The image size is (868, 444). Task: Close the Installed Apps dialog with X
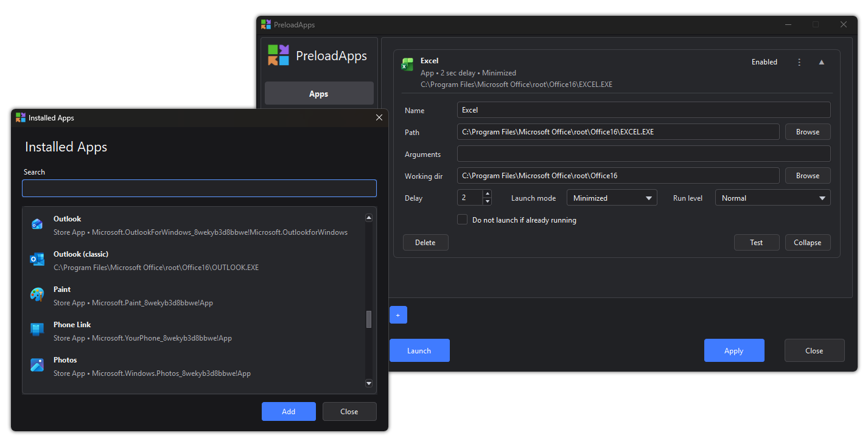pos(379,117)
